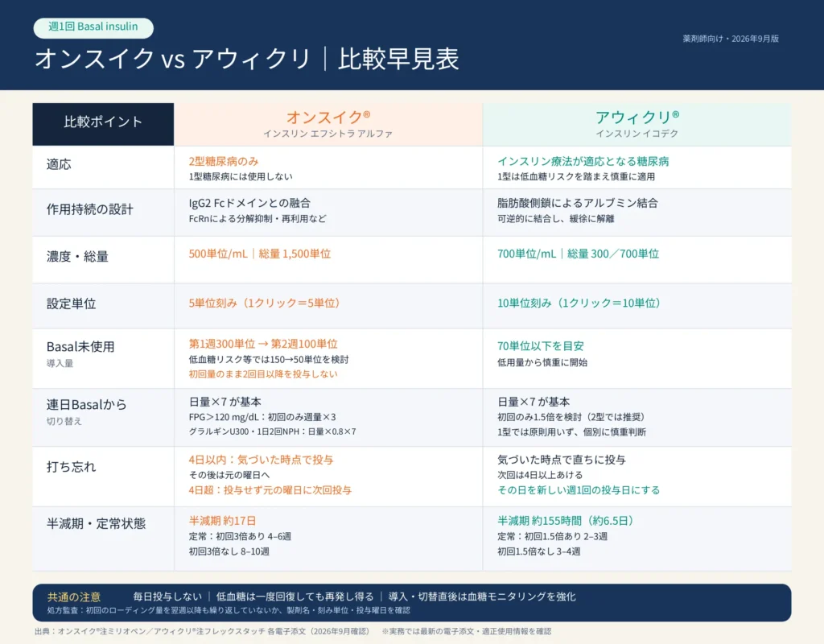Select the '打ち忘れ' row label

click(x=71, y=467)
